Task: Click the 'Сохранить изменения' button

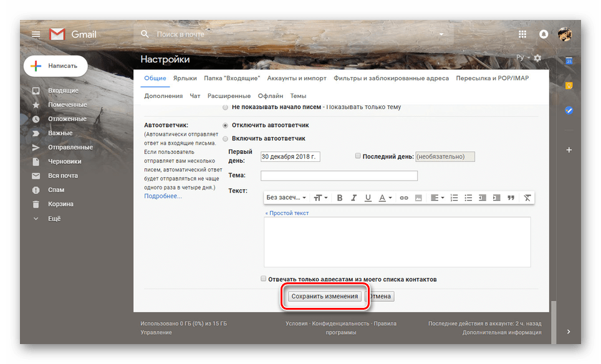Action: tap(325, 297)
